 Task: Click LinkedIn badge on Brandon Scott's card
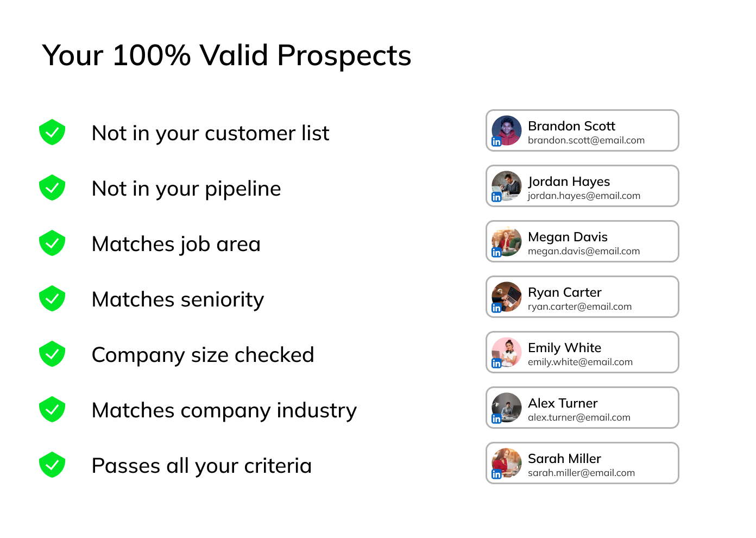pyautogui.click(x=496, y=142)
